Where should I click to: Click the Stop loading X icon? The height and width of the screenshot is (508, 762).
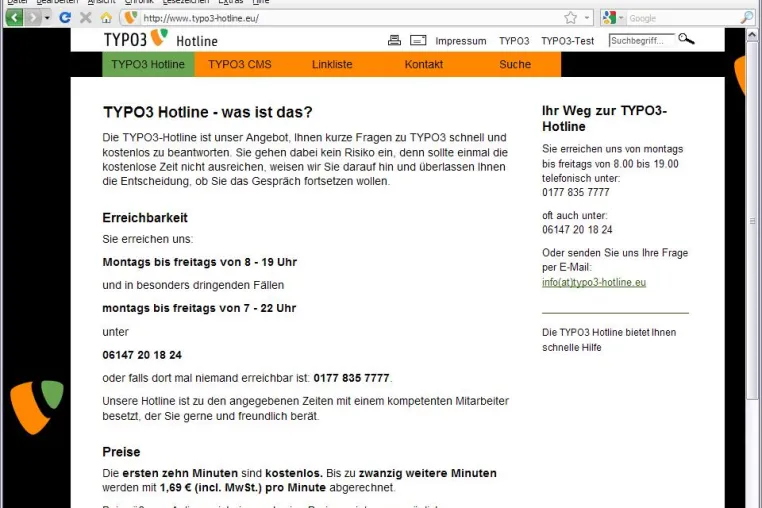tap(86, 18)
